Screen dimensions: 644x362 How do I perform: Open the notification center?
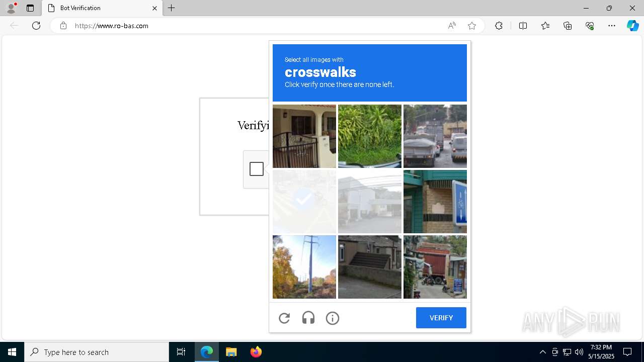click(x=627, y=352)
